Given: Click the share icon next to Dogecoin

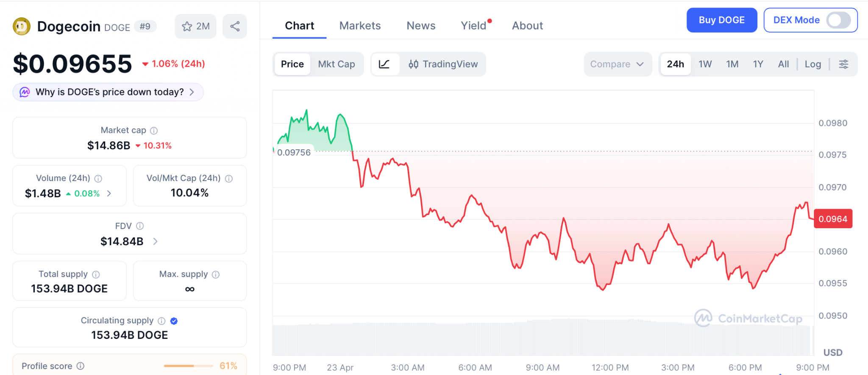Looking at the screenshot, I should point(235,26).
